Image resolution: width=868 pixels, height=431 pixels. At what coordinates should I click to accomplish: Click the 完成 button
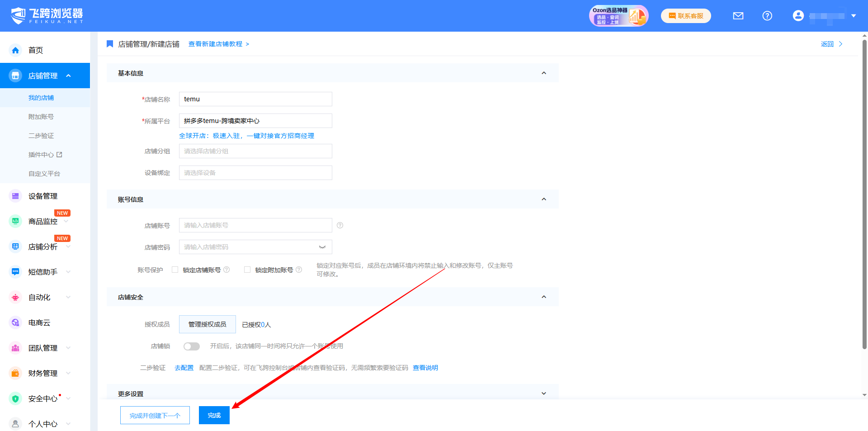point(214,415)
